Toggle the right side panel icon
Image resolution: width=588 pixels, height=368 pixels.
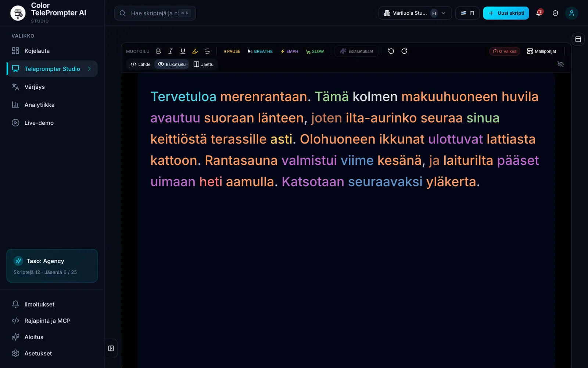click(578, 39)
